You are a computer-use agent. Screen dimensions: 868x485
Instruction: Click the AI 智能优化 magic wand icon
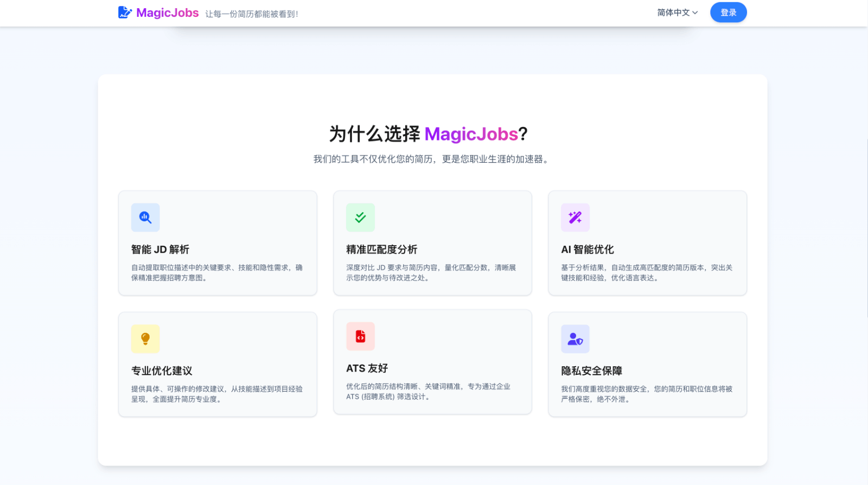(575, 218)
